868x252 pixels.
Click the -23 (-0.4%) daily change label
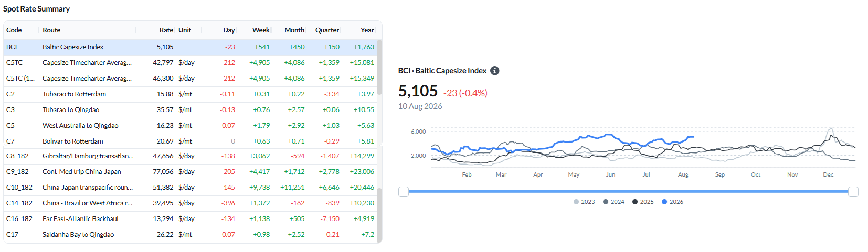465,93
